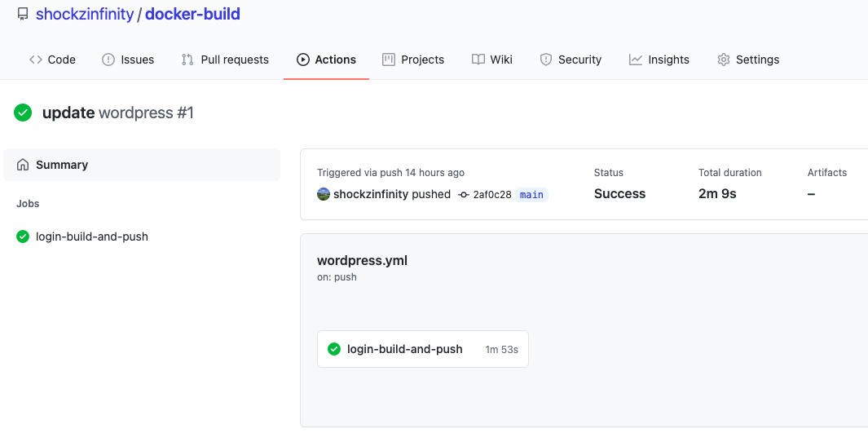Click the Projects board icon
Screen dimensions: 868x433
point(389,60)
